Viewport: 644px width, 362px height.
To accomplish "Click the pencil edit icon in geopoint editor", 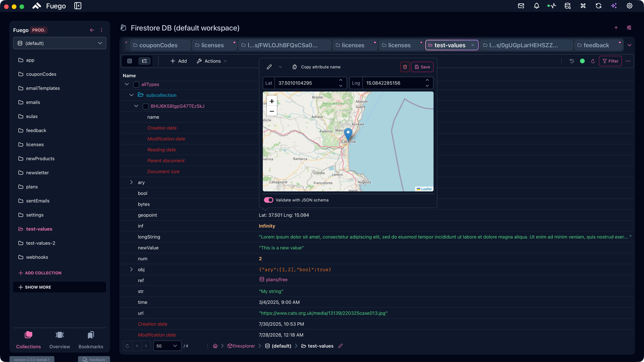I will 269,67.
